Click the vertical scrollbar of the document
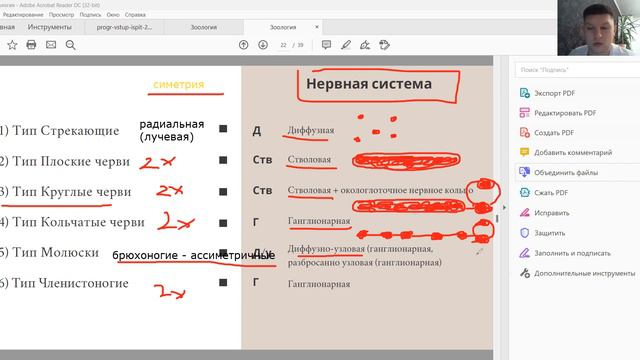This screenshot has width=640, height=360. point(497,219)
